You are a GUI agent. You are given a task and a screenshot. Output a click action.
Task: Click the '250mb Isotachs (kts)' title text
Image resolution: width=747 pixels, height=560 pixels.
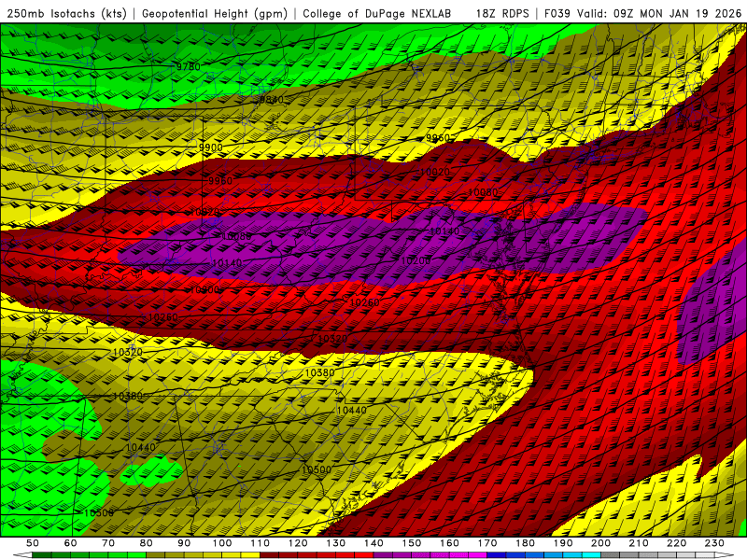(x=67, y=13)
